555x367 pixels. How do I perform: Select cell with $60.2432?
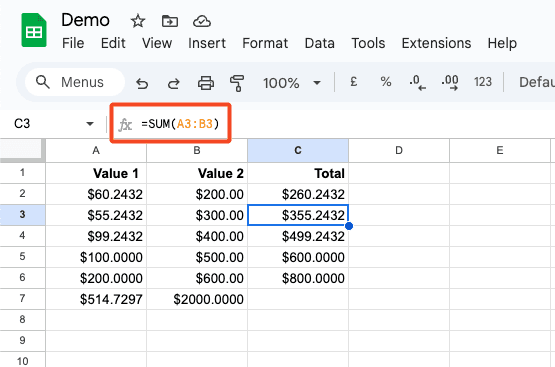96,194
